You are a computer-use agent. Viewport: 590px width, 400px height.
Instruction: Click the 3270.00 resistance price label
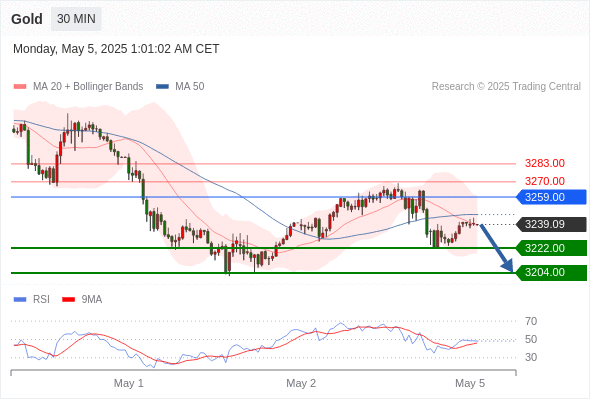(x=545, y=181)
